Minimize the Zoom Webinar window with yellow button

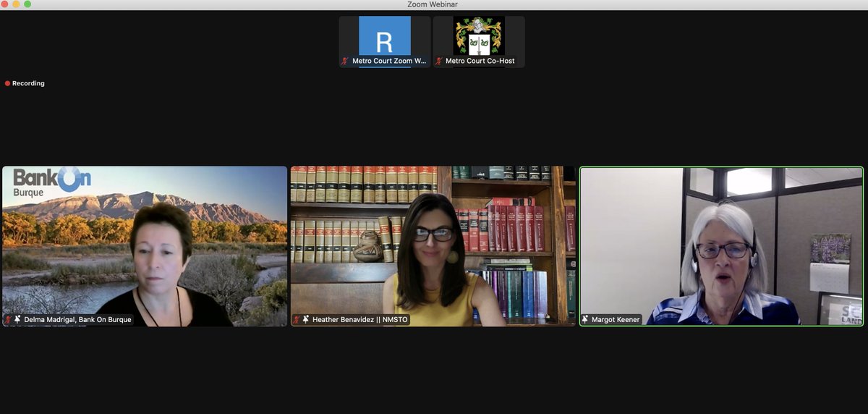coord(16,4)
